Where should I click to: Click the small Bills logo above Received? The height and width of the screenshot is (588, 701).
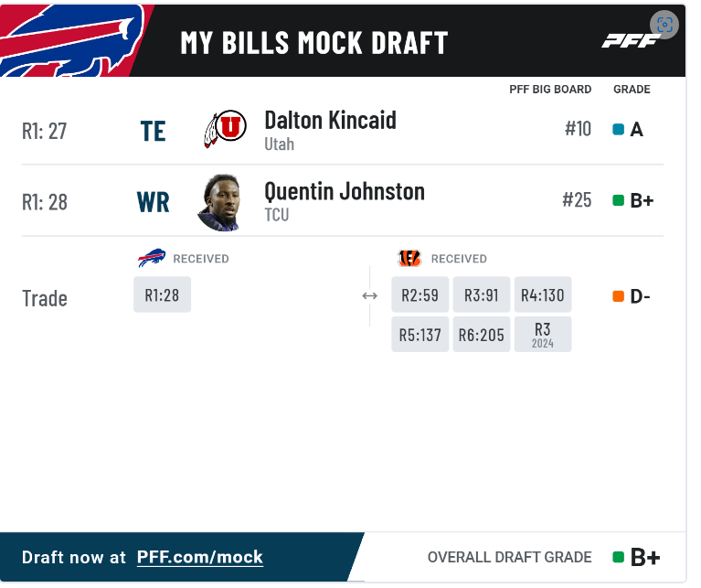coord(152,258)
